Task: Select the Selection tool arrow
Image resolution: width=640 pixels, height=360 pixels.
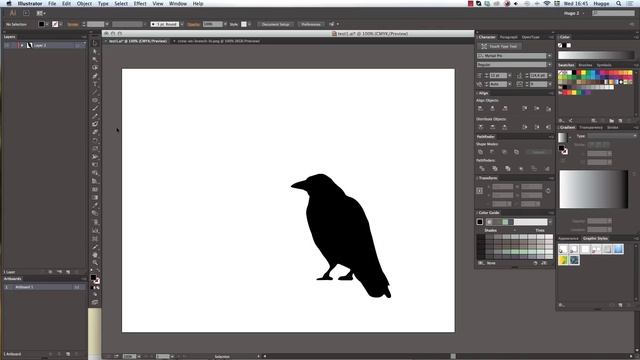Action: tap(95, 43)
